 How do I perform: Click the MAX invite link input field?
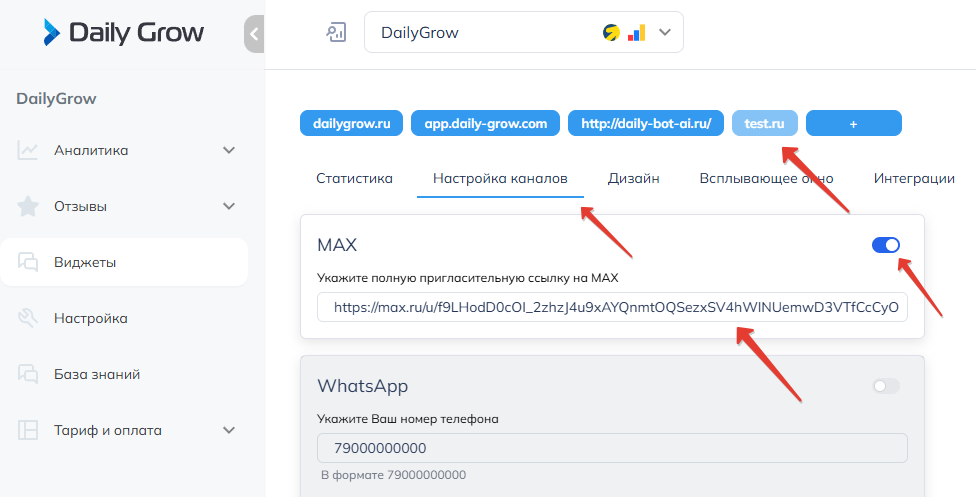click(612, 307)
